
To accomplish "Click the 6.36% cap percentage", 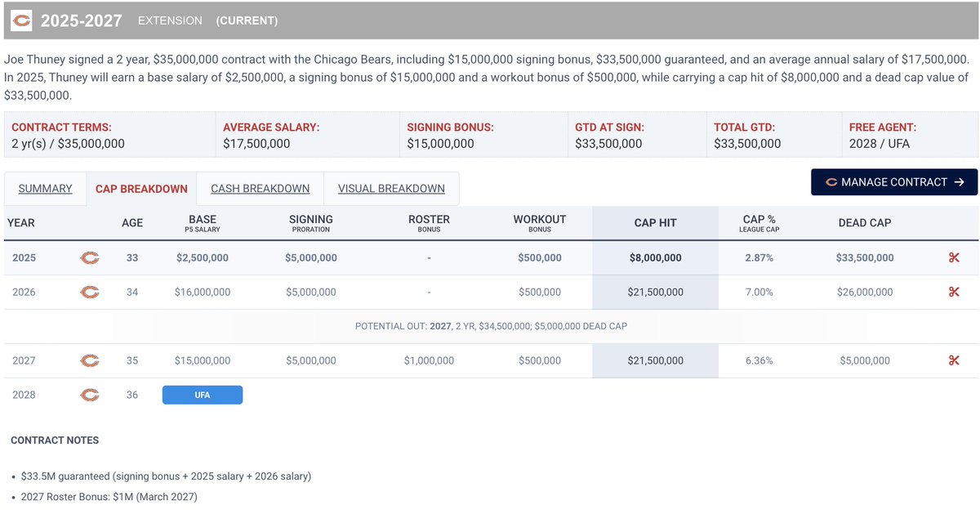I will (759, 361).
